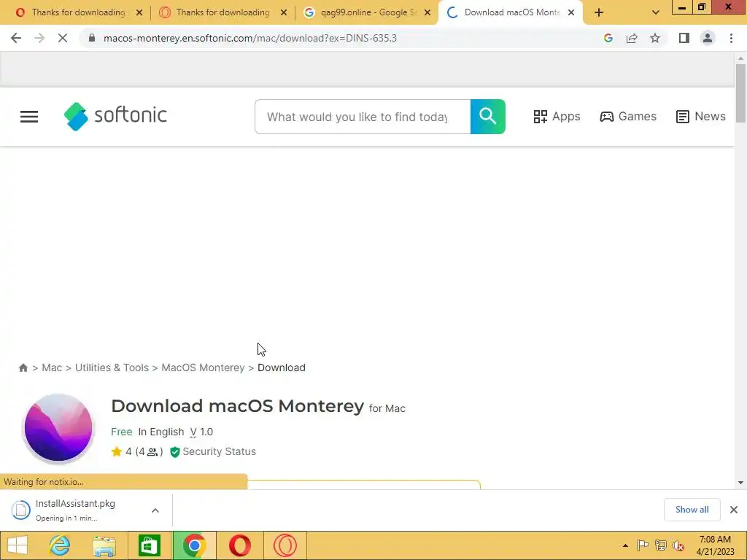Viewport: 747px width, 560px height.
Task: Click the volume tray icon
Action: (x=678, y=545)
